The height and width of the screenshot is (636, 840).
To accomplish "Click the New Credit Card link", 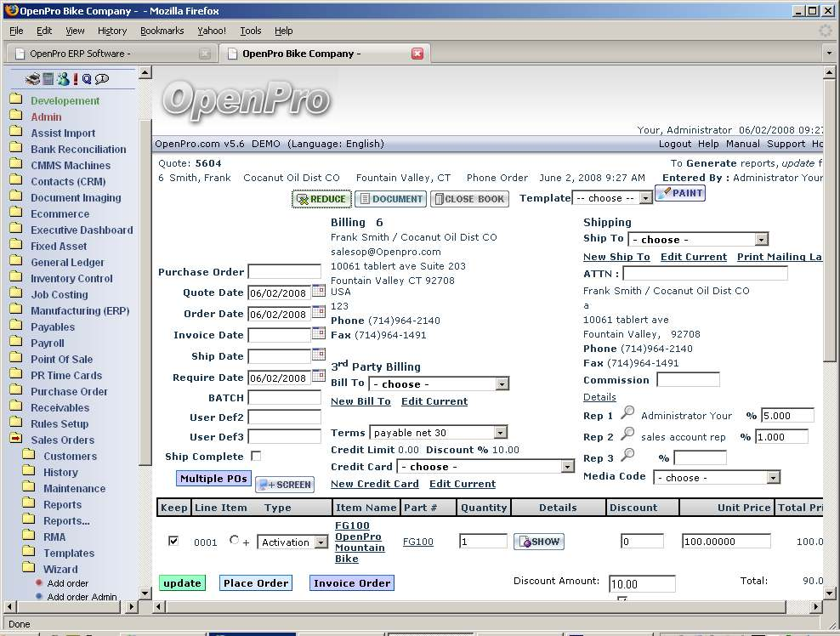I will (x=374, y=484).
